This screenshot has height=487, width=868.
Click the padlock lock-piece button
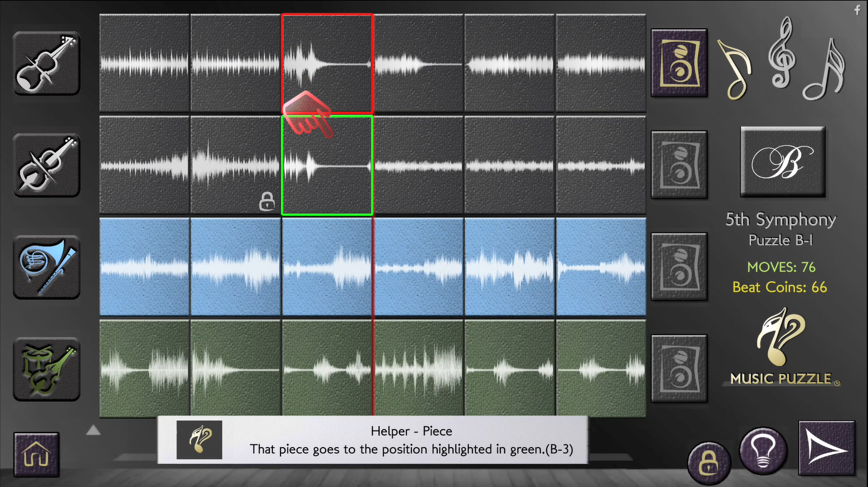coord(710,463)
